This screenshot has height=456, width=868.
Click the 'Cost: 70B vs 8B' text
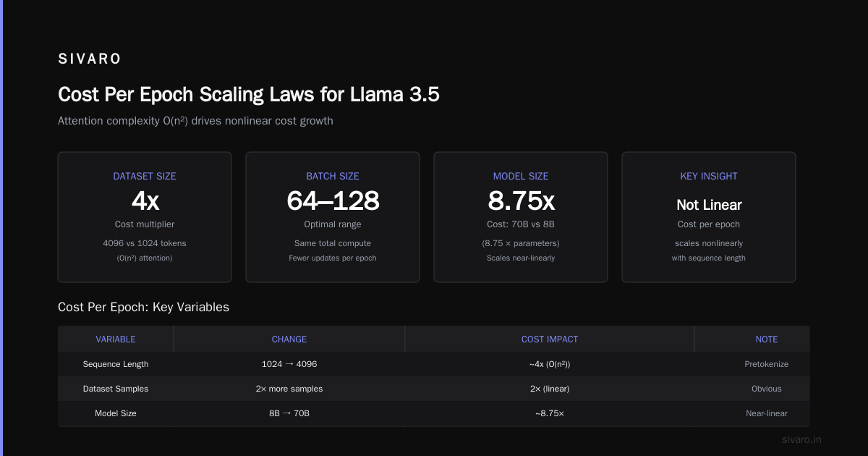click(x=521, y=224)
